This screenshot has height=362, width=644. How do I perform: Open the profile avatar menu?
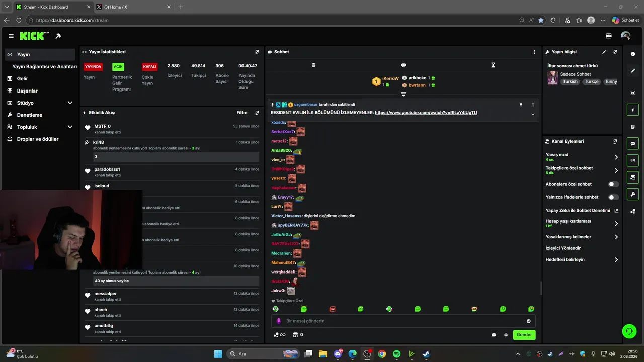[x=625, y=36]
